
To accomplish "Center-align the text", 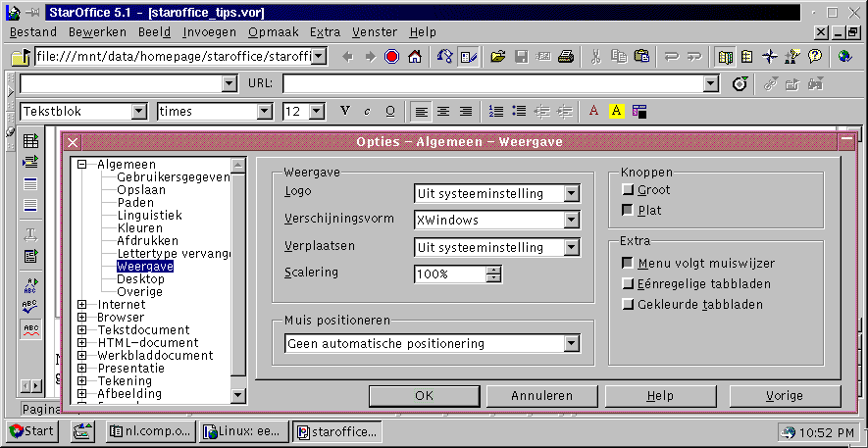I will [x=443, y=111].
